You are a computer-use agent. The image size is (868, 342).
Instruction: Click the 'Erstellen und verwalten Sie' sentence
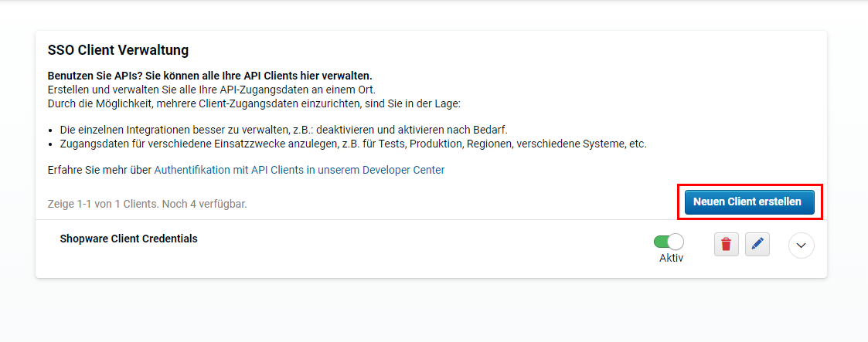point(212,90)
